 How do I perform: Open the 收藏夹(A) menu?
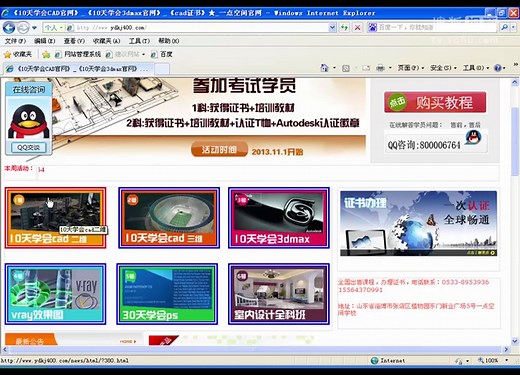pos(106,41)
